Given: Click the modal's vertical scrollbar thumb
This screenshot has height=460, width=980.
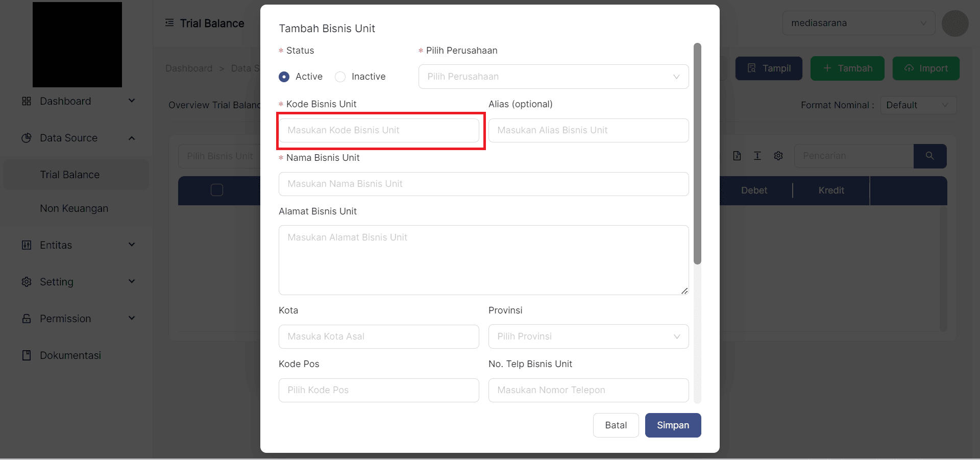Looking at the screenshot, I should (697, 153).
